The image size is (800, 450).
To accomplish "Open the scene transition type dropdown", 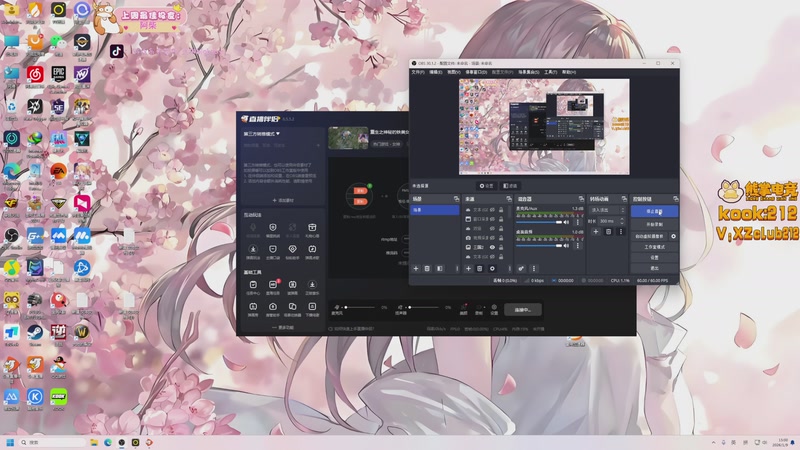I will (x=607, y=210).
